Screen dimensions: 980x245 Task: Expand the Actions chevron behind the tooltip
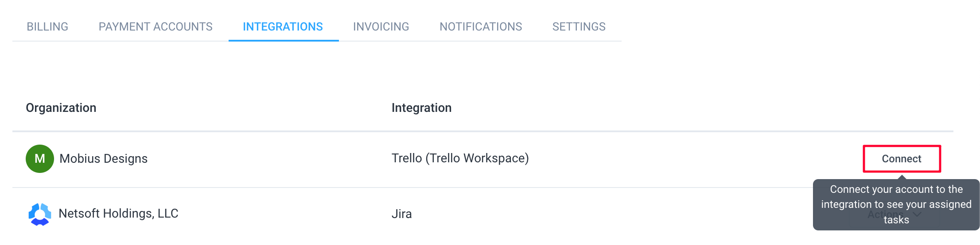[x=917, y=214]
